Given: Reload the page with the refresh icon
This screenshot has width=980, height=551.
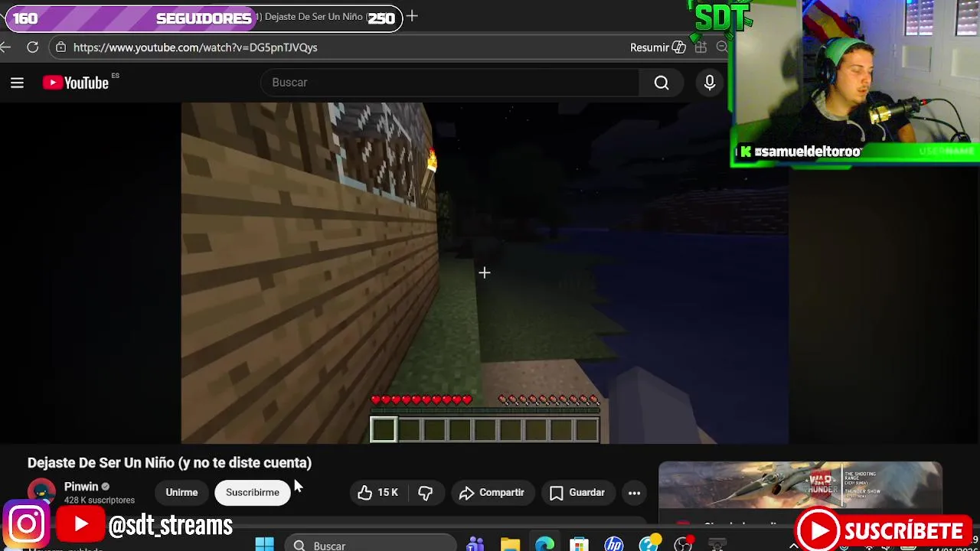Looking at the screenshot, I should click(x=33, y=47).
